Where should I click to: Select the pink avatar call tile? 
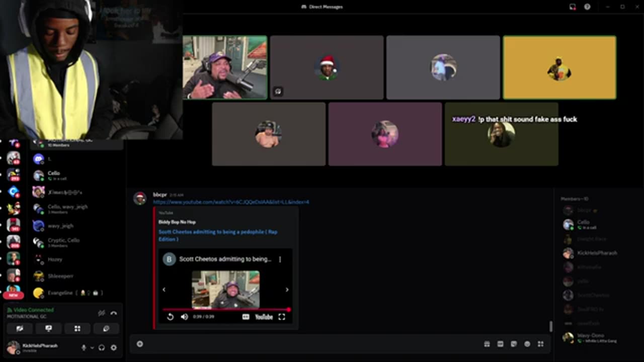point(385,134)
